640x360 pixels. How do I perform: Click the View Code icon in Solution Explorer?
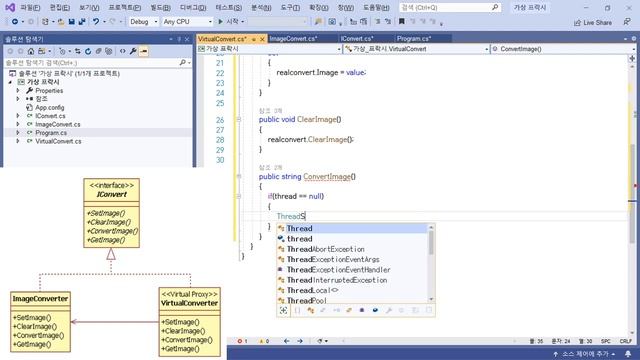coord(122,51)
